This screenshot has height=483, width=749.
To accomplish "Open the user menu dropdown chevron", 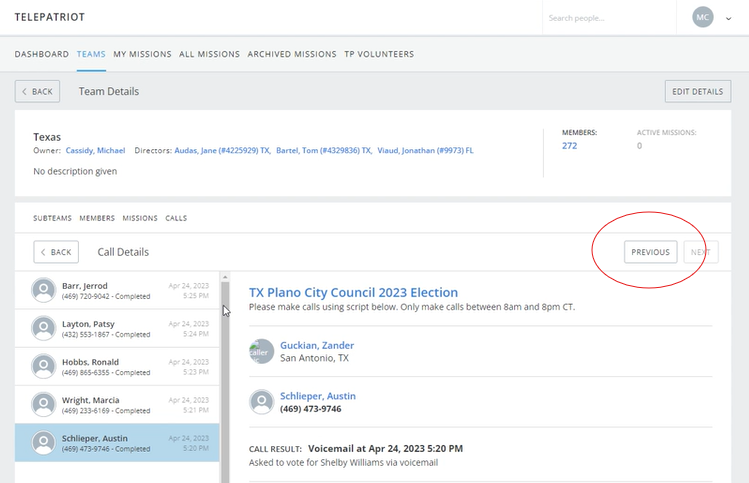I will coord(729,18).
